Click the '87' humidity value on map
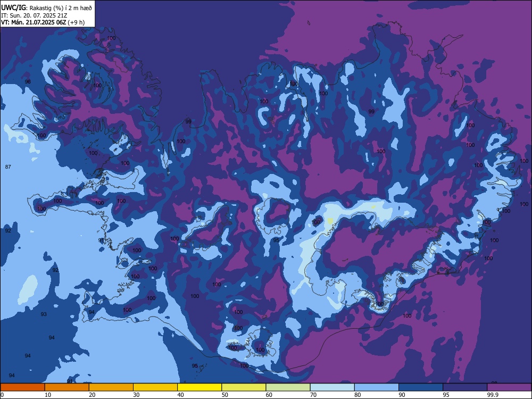 pyautogui.click(x=8, y=167)
